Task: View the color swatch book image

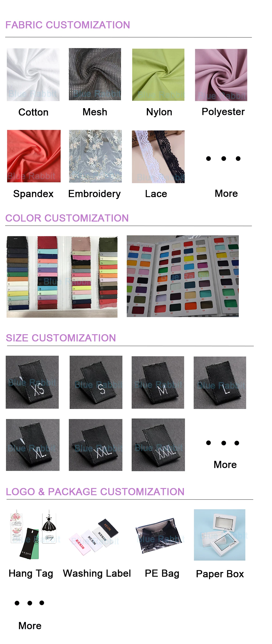Action: coord(183,276)
